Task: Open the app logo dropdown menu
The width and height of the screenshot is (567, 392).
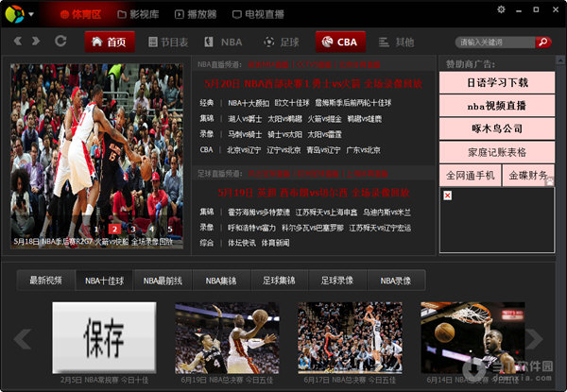Action: tap(31, 14)
